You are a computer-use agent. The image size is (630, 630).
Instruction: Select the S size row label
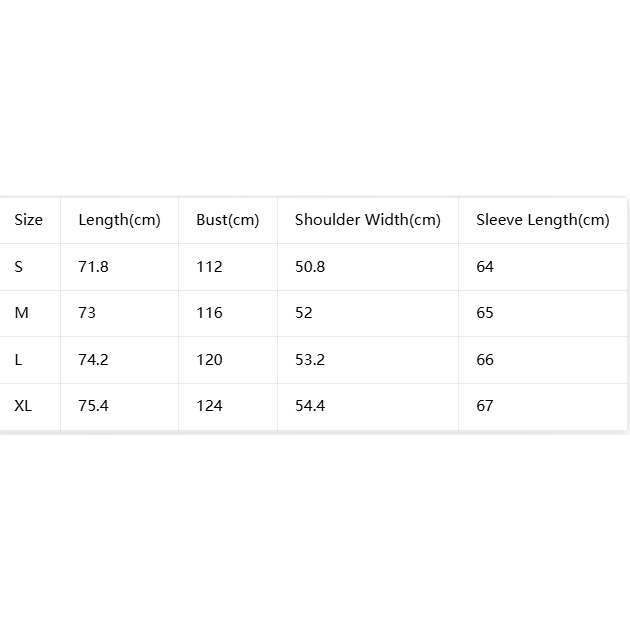[x=18, y=267]
